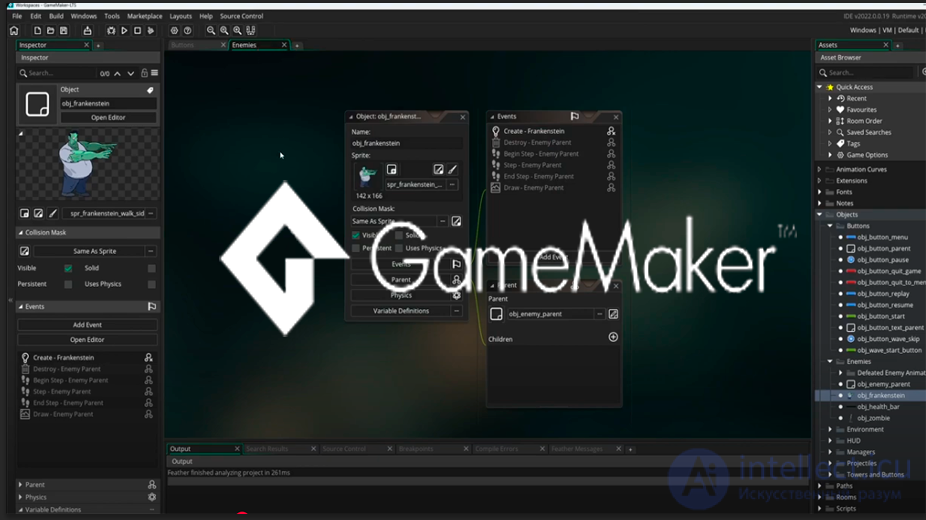This screenshot has width=926, height=520.
Task: Open the Help question-mark toolbar icon
Action: 188,31
